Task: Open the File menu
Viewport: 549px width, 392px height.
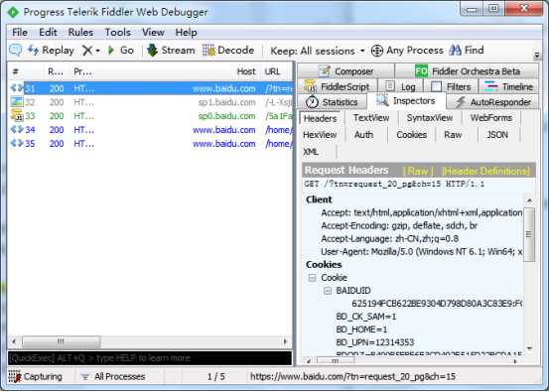Action: 20,32
